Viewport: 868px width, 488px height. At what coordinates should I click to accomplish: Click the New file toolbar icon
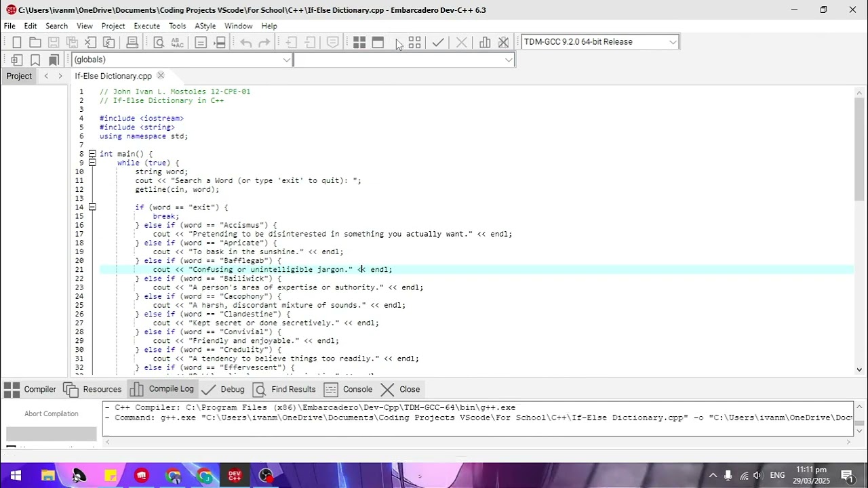(17, 42)
